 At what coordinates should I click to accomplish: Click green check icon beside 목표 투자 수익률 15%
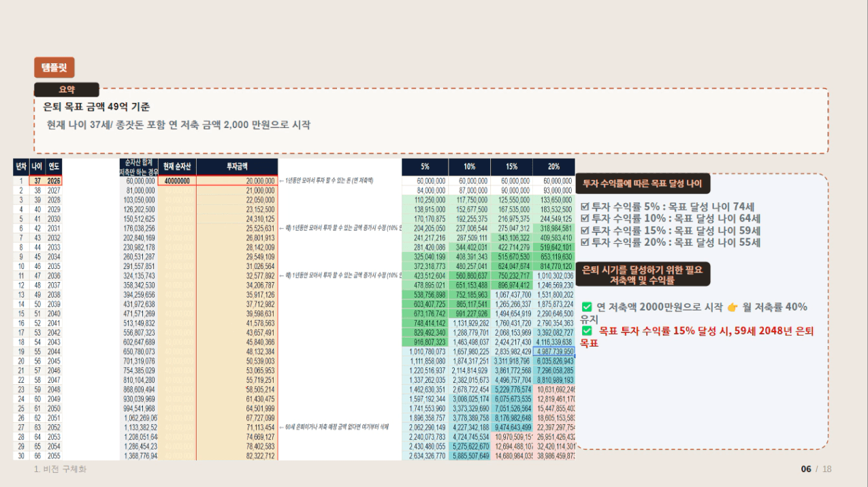click(587, 331)
